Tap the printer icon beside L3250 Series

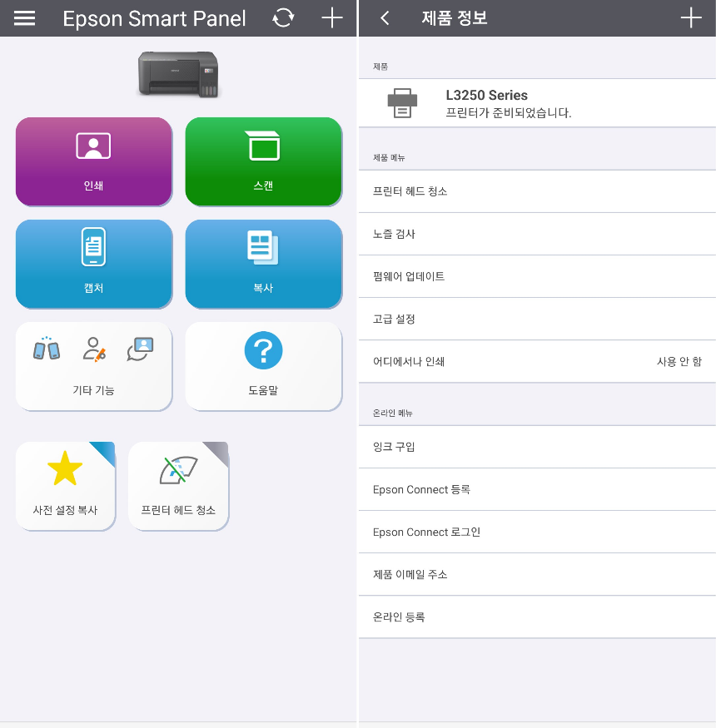click(x=402, y=103)
